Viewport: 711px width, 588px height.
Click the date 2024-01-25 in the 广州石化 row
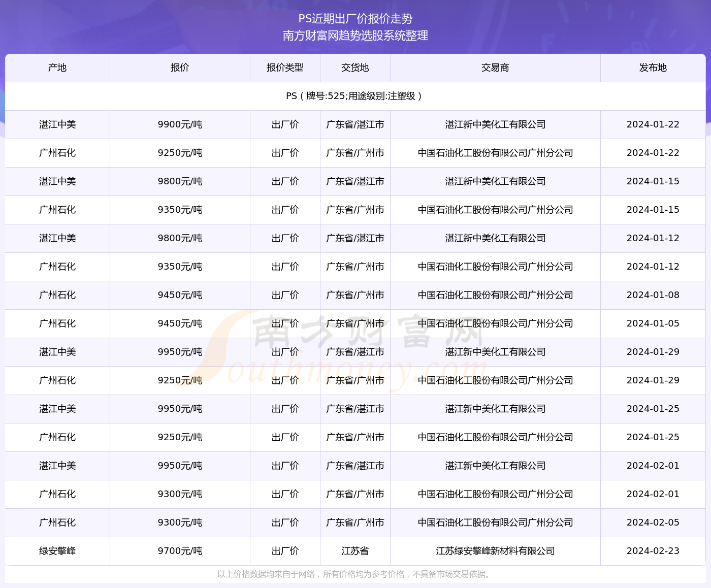[653, 437]
